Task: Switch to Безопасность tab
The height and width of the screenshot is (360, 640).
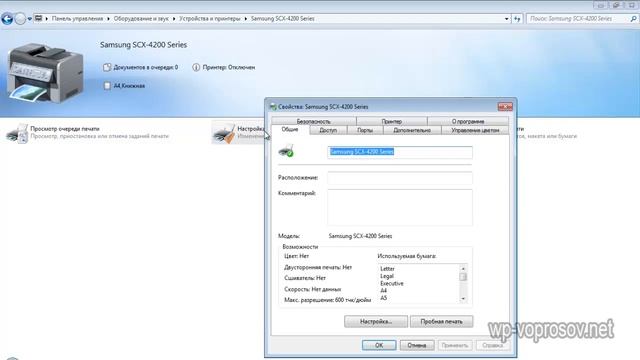Action: coord(313,121)
